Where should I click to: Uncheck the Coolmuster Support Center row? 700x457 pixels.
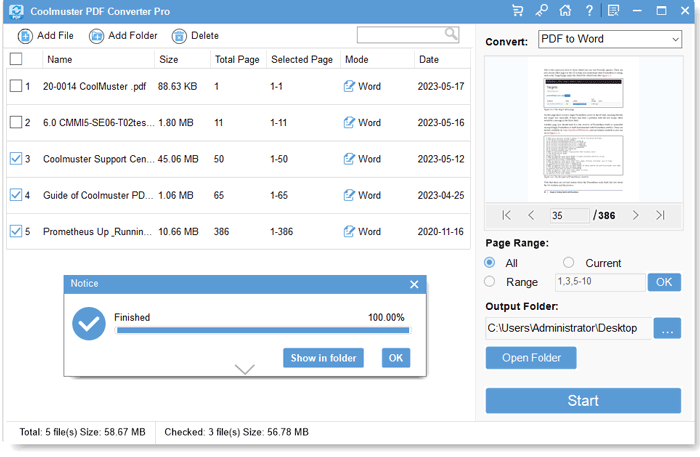[16, 158]
